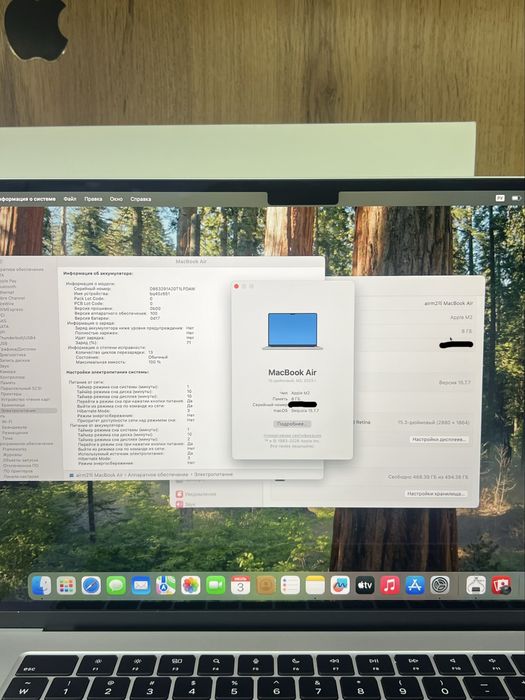Select Устройство чтения карт in the sidebar

25,399
